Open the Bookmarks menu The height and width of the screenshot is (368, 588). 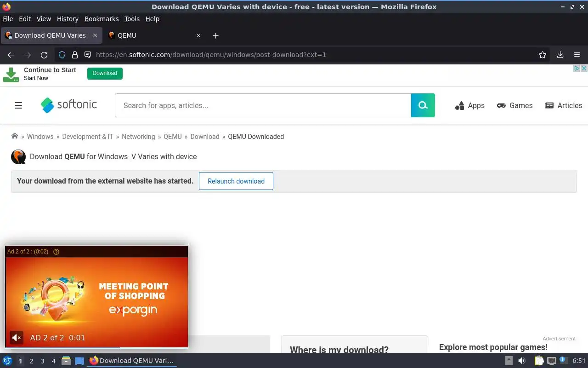102,19
